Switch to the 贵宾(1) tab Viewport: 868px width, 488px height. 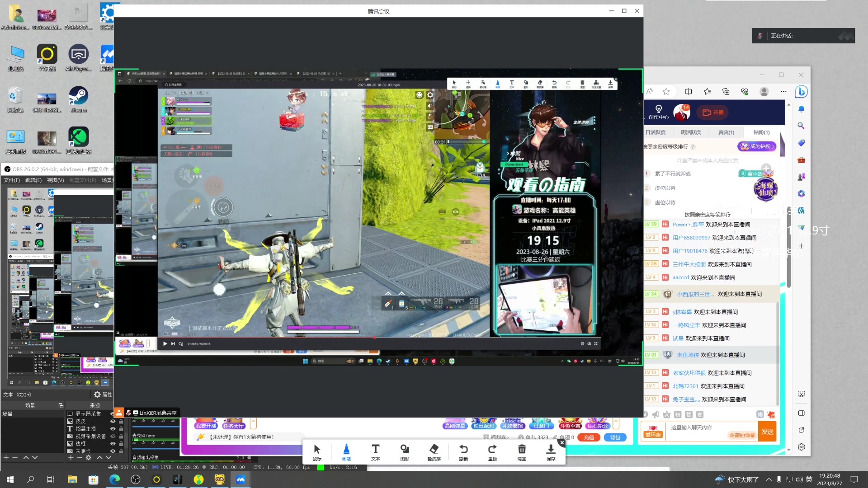click(726, 132)
